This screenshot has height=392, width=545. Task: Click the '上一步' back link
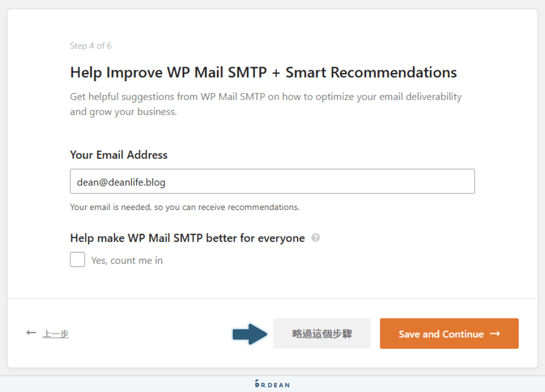[56, 333]
